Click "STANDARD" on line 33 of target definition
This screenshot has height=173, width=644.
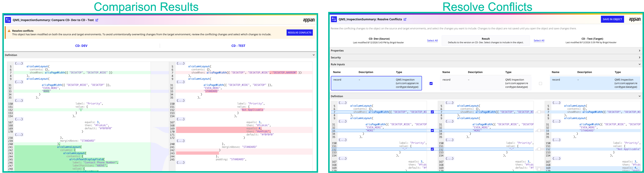pyautogui.click(x=587, y=130)
